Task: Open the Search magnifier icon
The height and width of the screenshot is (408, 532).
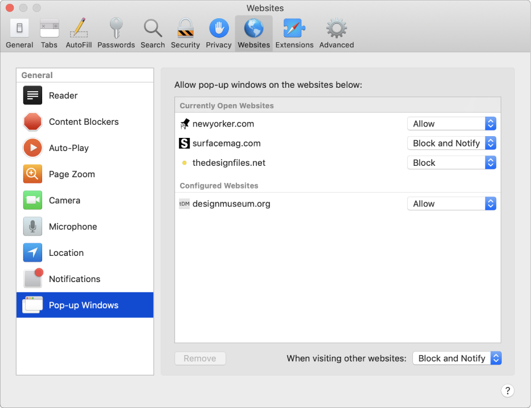Action: tap(153, 28)
